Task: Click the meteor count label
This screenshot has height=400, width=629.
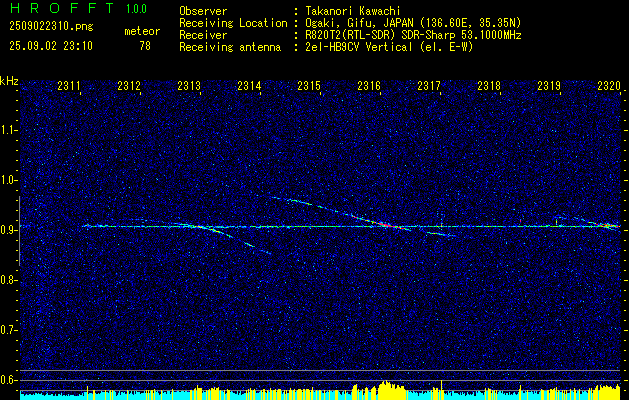Action: coord(142,31)
